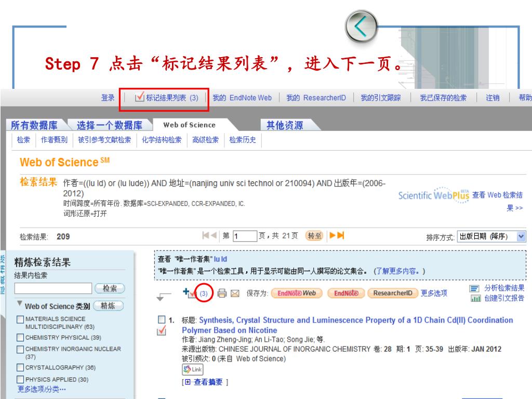Switch to the 其他资源 tab
532x399 pixels.
285,125
